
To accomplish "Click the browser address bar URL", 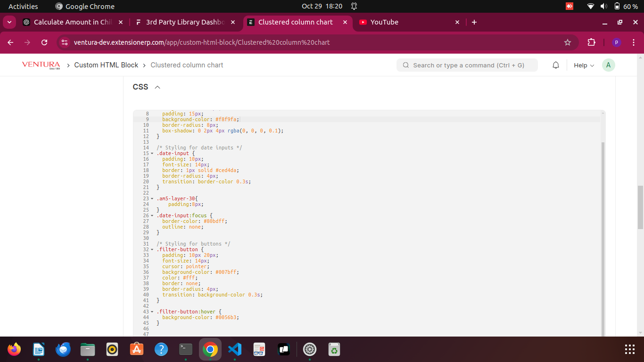I will pyautogui.click(x=202, y=42).
